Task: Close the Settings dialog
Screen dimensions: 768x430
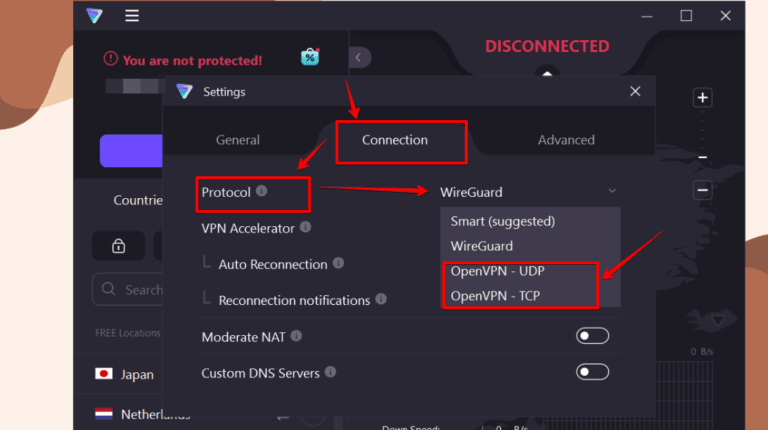Action: [x=635, y=91]
